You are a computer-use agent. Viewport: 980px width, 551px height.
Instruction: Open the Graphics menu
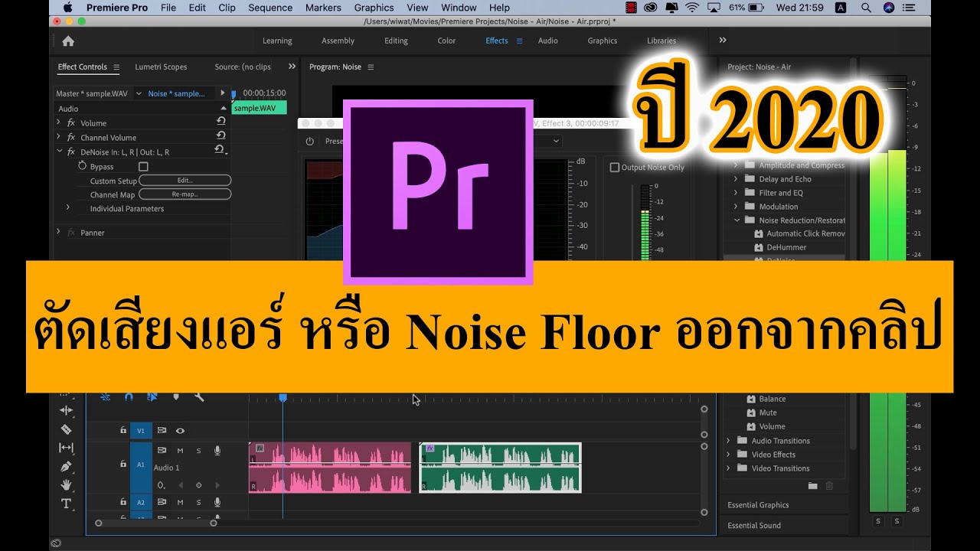point(374,8)
